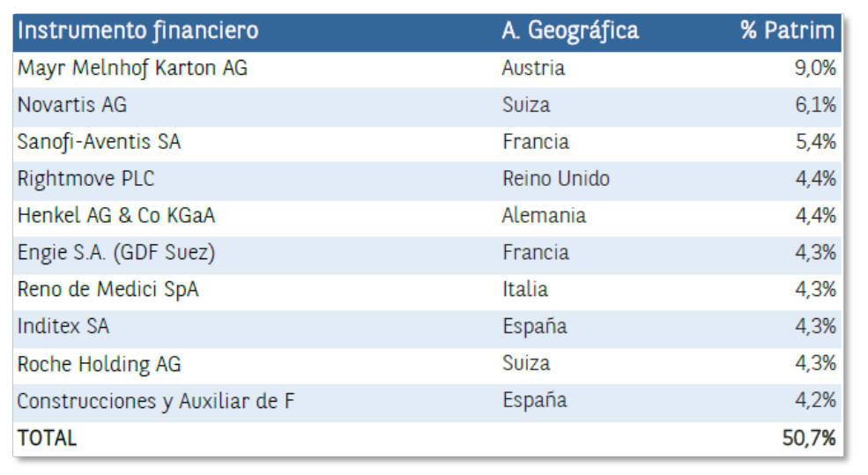
Task: Click the Austria geography cell
Action: [x=533, y=68]
